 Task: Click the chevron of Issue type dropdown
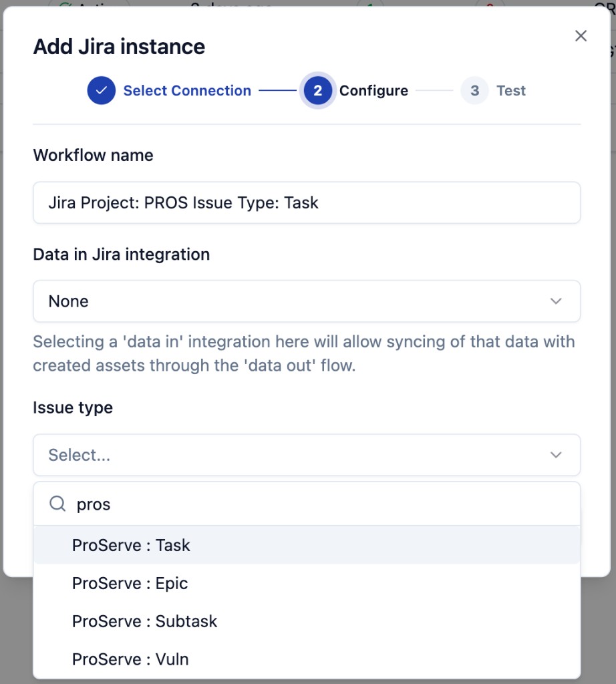click(556, 455)
